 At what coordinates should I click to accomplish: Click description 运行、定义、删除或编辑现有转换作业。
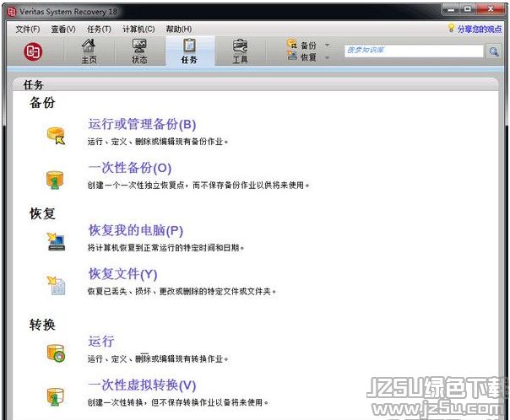click(158, 359)
